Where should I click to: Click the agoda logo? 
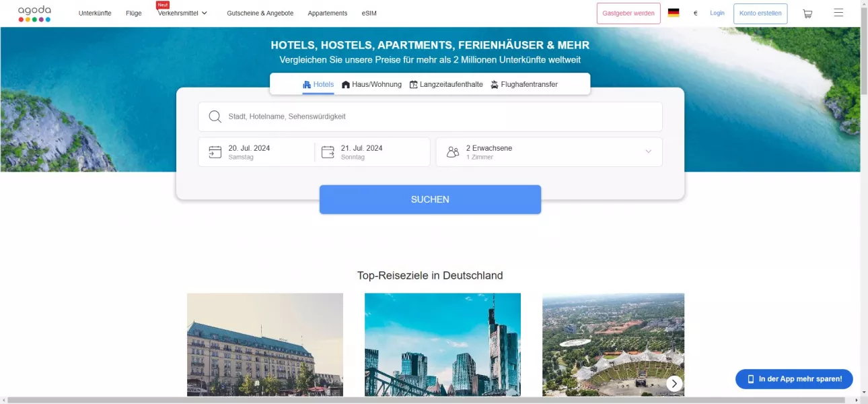[x=34, y=13]
